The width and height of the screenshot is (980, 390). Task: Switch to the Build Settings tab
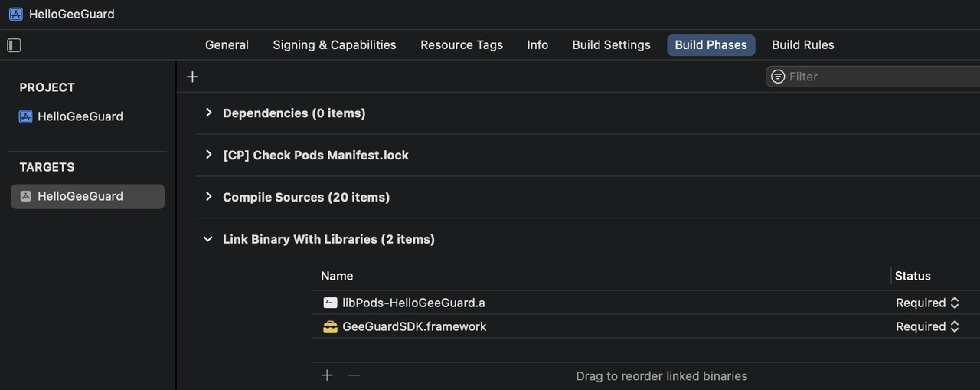(x=611, y=45)
